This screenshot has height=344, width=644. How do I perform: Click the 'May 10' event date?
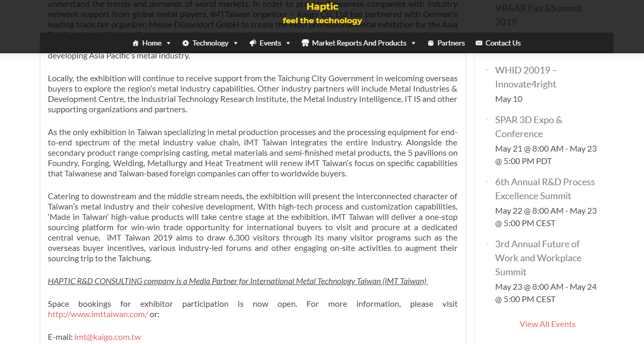(509, 99)
